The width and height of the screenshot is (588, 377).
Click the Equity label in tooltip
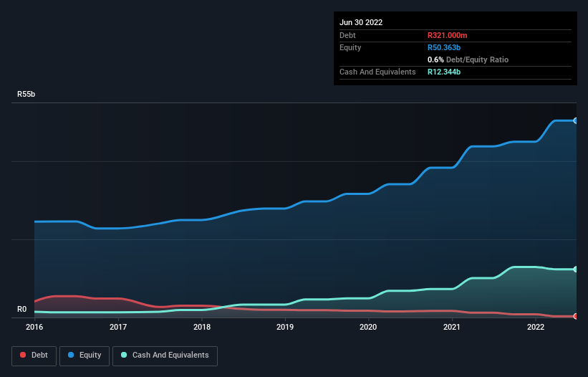click(x=350, y=47)
